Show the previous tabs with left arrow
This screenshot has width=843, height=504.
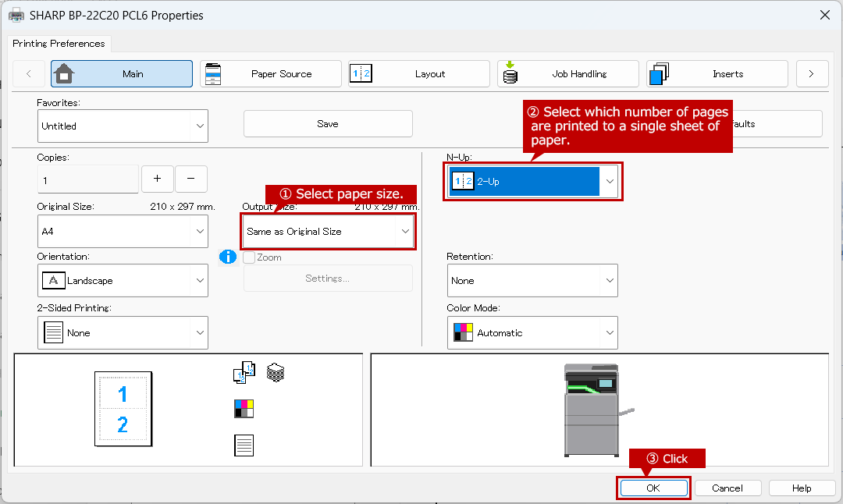tap(29, 73)
